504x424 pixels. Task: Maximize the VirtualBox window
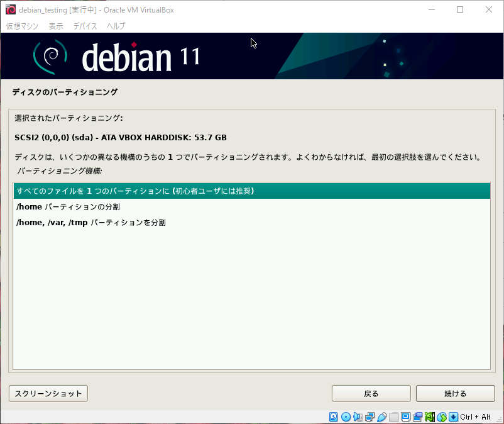(x=460, y=9)
